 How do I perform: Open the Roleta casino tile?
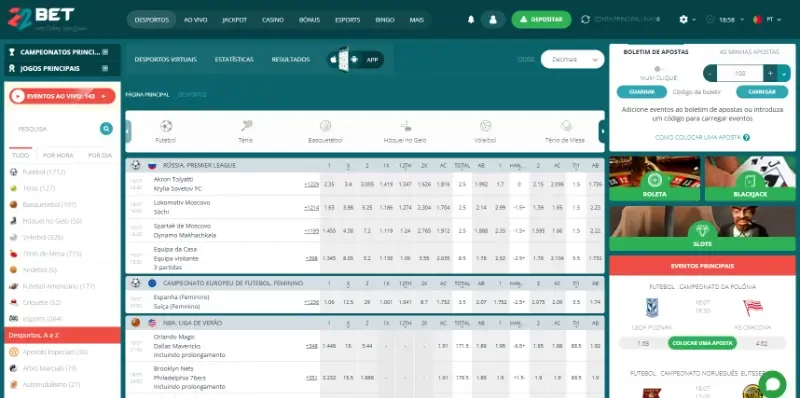(x=655, y=178)
